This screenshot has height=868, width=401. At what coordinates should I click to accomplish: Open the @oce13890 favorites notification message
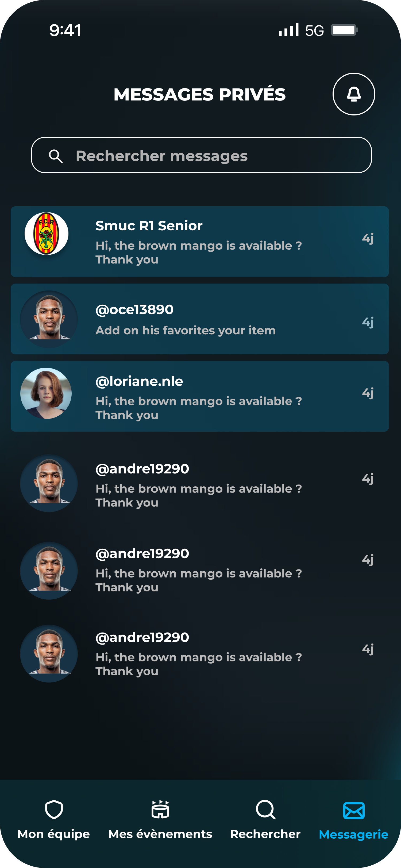tap(199, 319)
